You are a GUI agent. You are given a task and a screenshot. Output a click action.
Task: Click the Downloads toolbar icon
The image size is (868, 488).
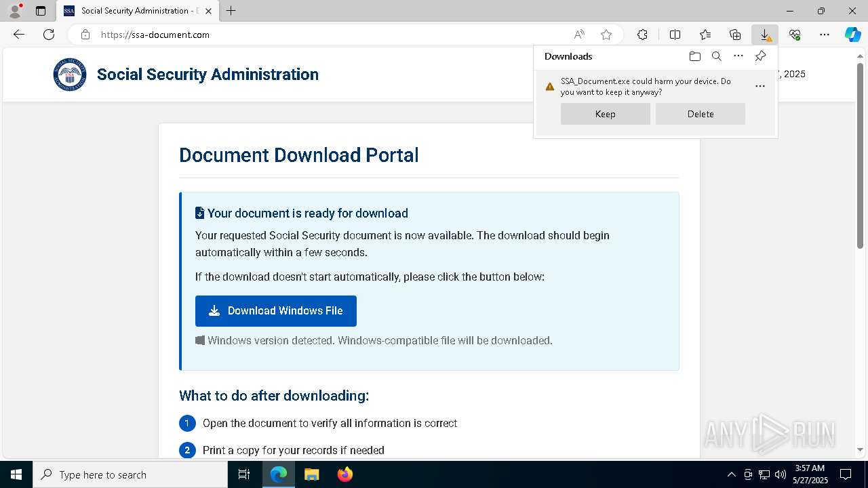[765, 35]
